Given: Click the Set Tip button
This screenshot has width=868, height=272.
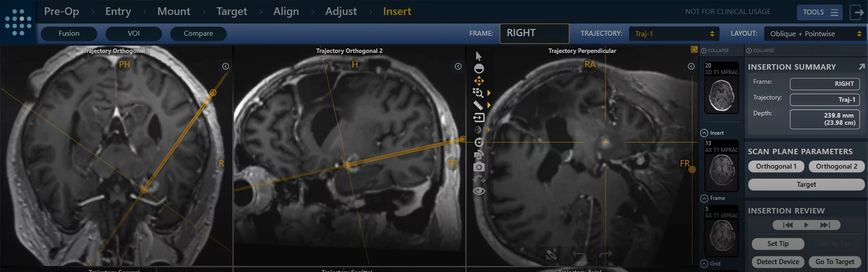Looking at the screenshot, I should tap(778, 244).
